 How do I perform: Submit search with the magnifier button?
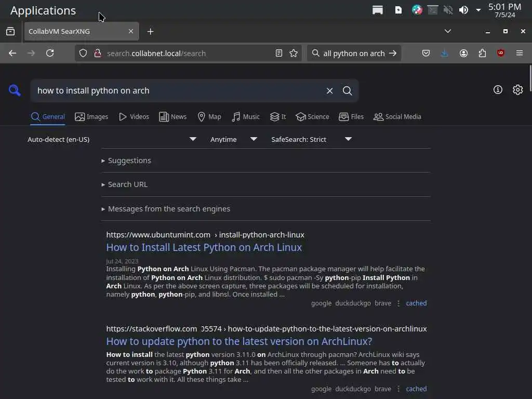(347, 90)
